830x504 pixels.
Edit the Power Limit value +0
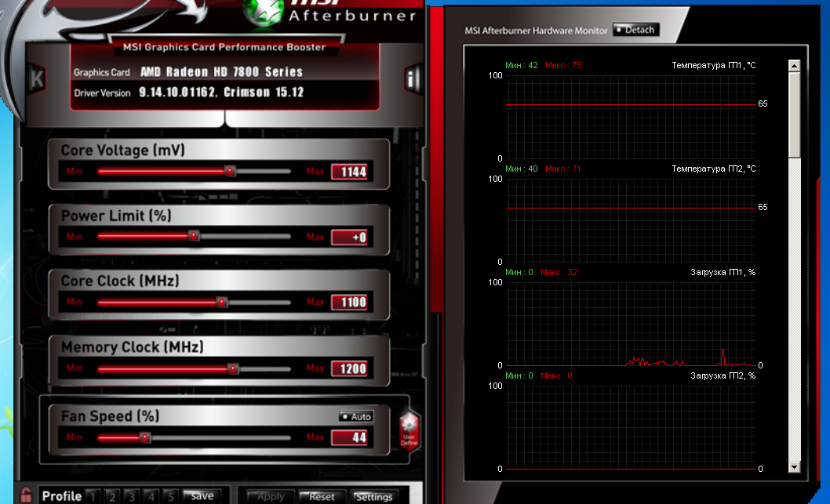[x=350, y=237]
